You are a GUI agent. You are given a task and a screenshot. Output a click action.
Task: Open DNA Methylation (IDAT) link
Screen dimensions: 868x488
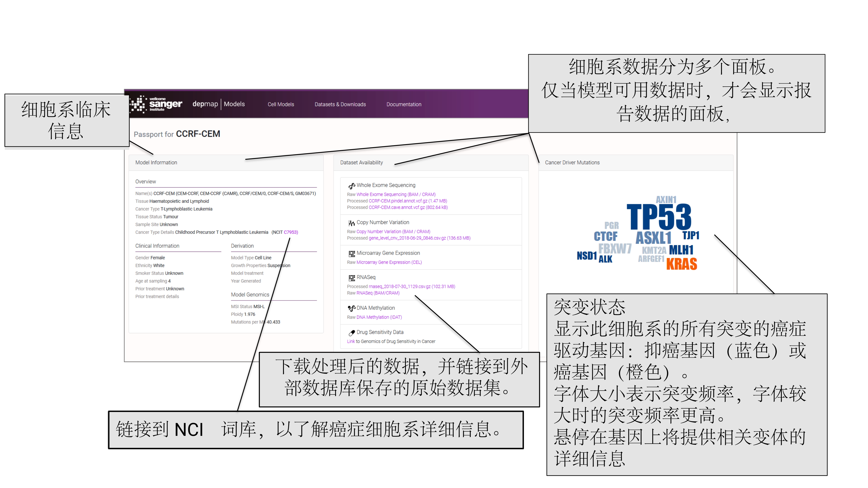(379, 317)
